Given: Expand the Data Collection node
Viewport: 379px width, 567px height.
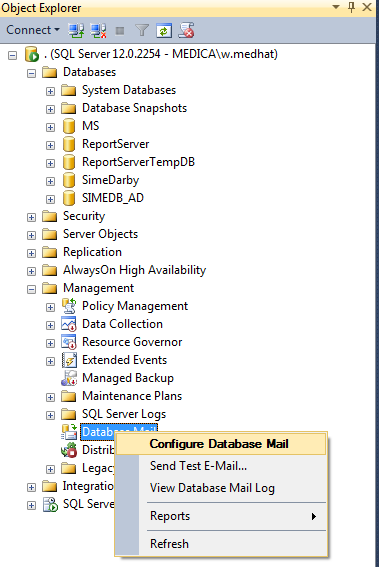Looking at the screenshot, I should [50, 325].
